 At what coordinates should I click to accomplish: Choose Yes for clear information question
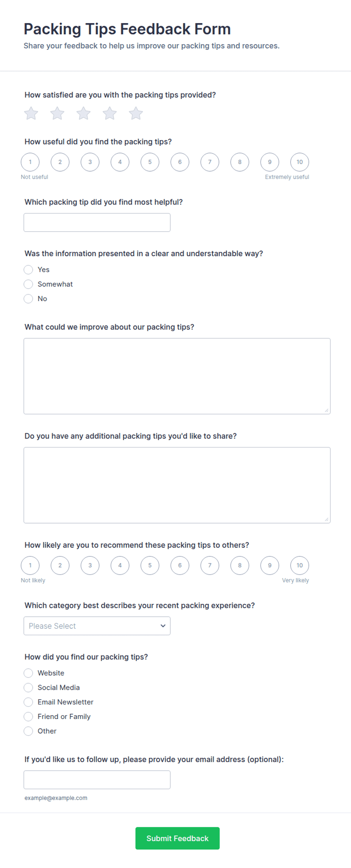(x=28, y=269)
